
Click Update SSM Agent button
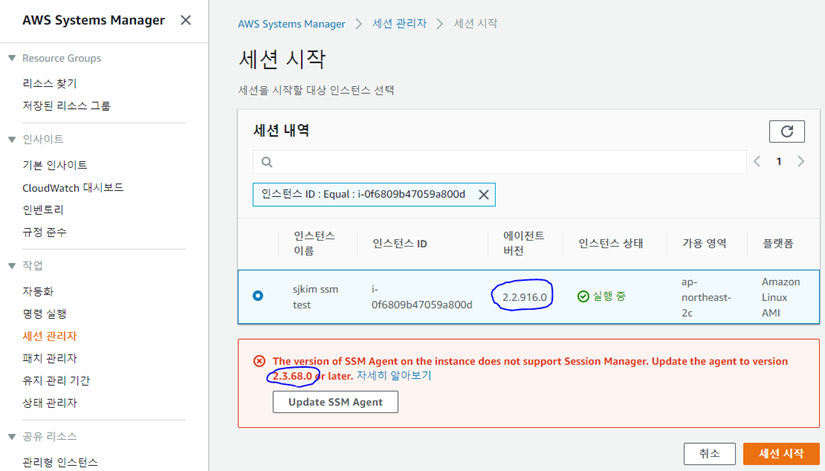tap(335, 402)
